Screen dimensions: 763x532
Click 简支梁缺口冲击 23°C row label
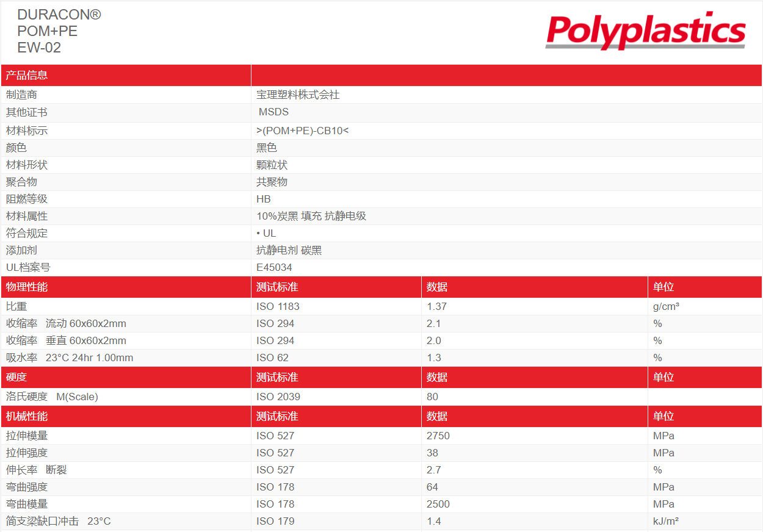[x=59, y=521]
